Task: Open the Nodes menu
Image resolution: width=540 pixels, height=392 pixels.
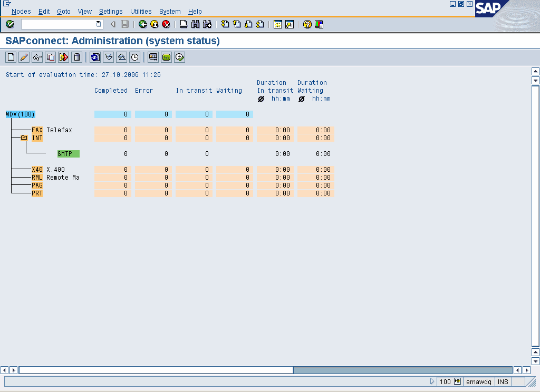Action: (x=21, y=12)
